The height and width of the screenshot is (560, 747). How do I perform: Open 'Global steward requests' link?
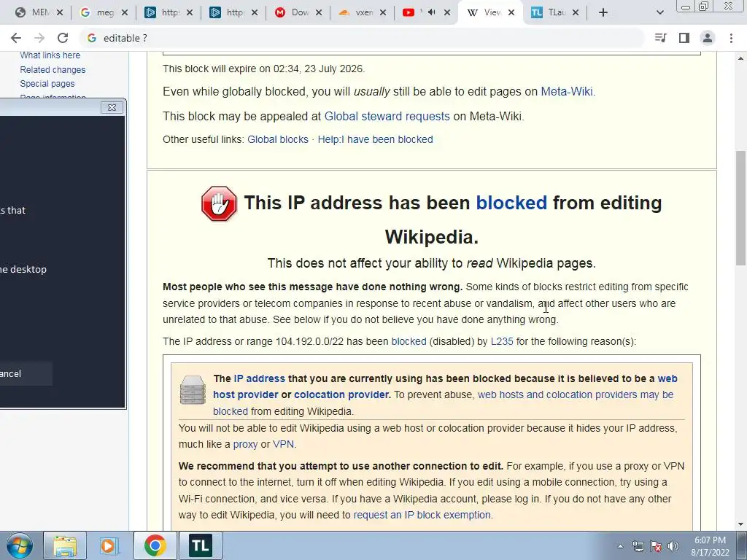tap(387, 116)
